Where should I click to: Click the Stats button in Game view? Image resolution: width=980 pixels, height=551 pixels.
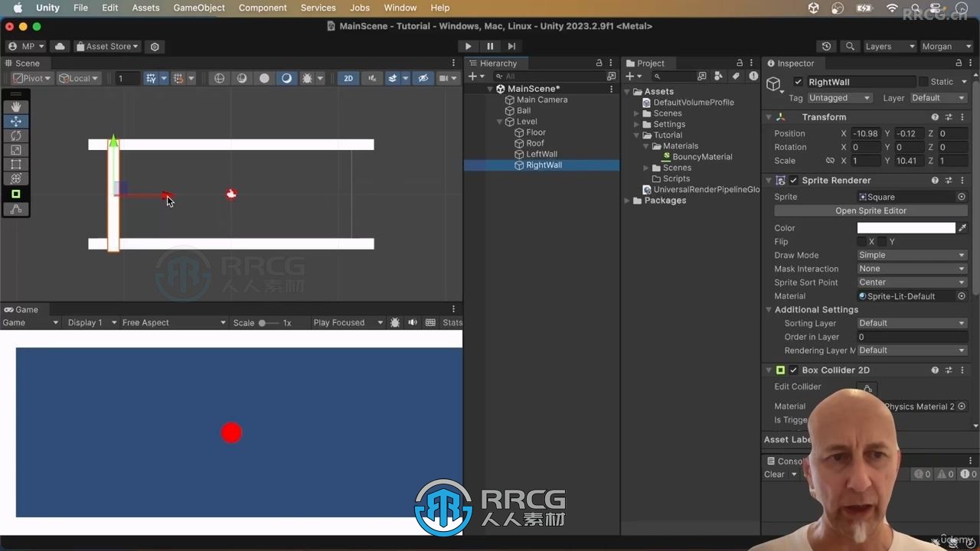click(x=452, y=323)
